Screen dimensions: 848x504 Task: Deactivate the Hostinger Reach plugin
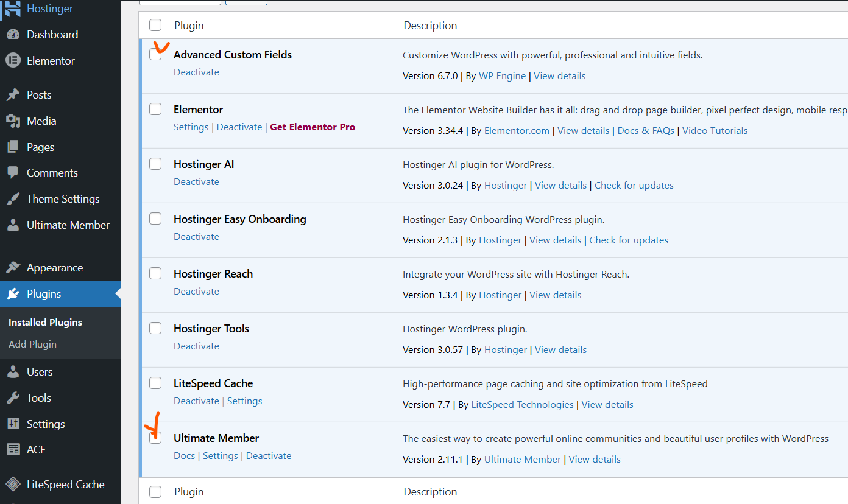[x=196, y=292]
